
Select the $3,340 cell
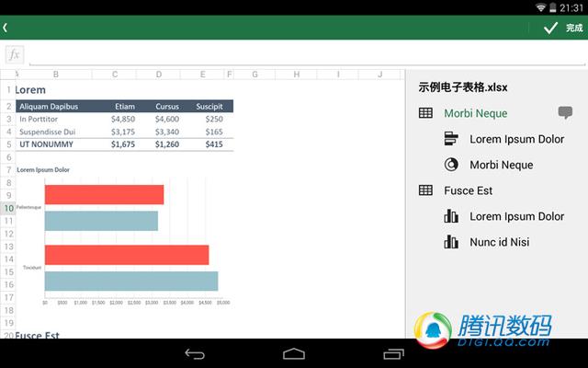pos(167,132)
